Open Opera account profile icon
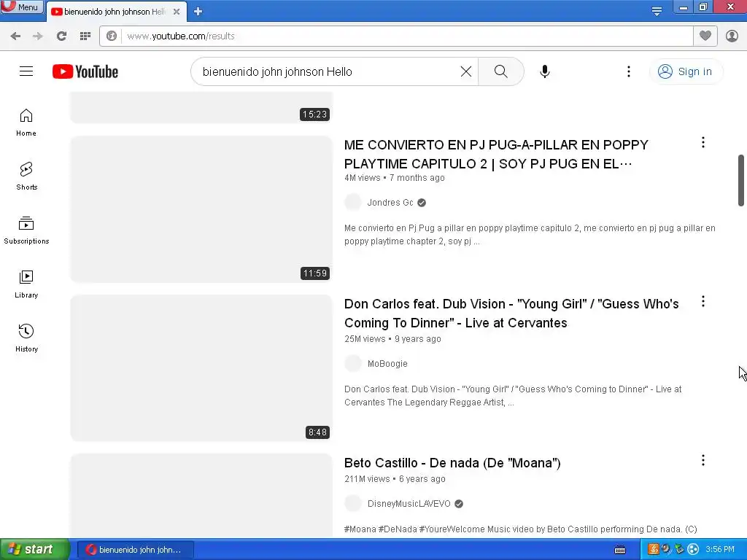Image resolution: width=747 pixels, height=560 pixels. pos(732,36)
